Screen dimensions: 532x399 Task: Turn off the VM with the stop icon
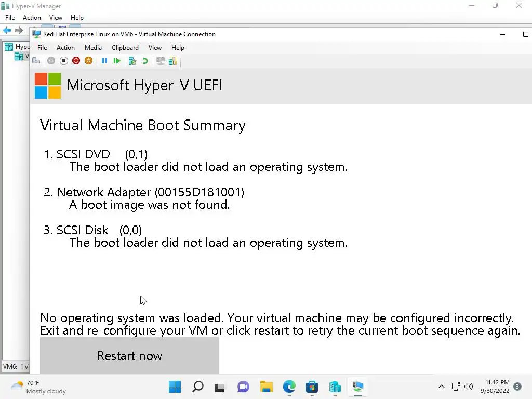point(63,61)
